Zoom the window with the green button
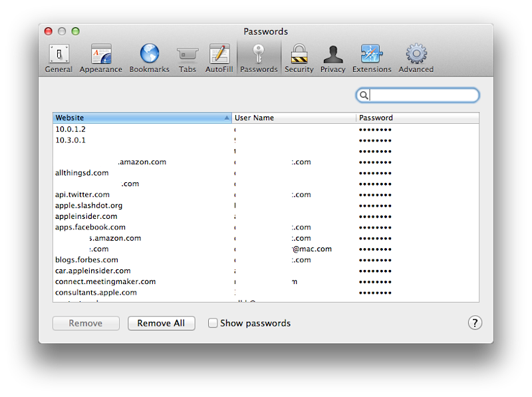The height and width of the screenshot is (397, 532). tap(76, 31)
